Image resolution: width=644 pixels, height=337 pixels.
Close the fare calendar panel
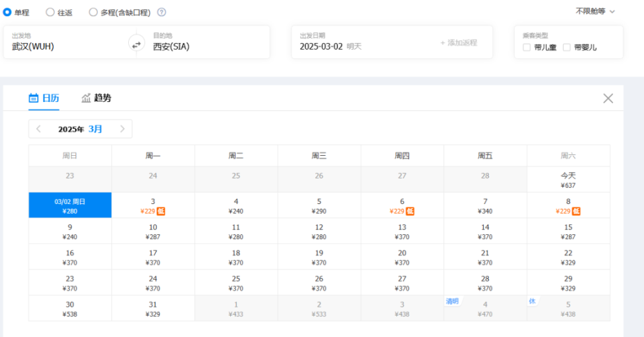coord(608,98)
